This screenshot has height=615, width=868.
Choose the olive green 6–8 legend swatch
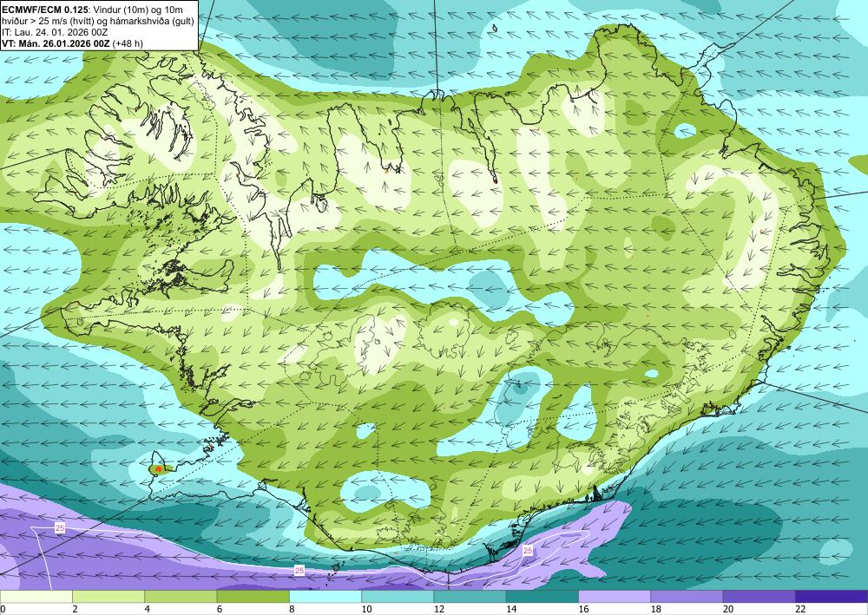253,597
